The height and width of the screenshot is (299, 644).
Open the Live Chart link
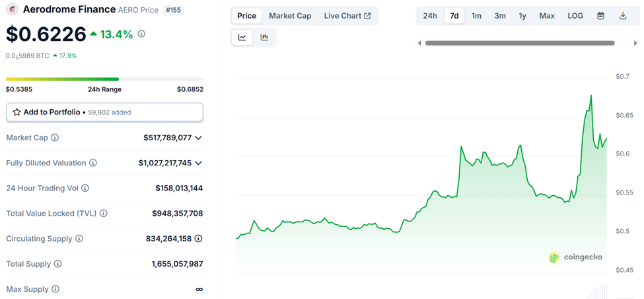point(347,16)
